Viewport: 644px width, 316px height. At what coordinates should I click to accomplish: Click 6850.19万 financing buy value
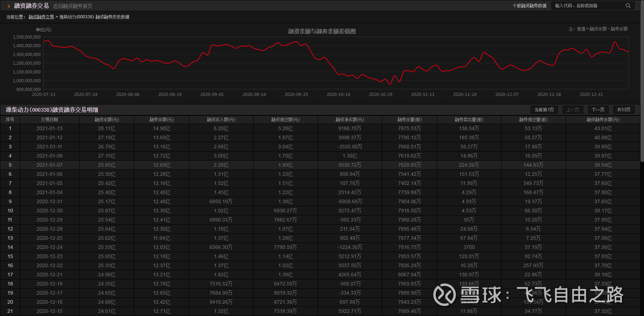click(221, 202)
